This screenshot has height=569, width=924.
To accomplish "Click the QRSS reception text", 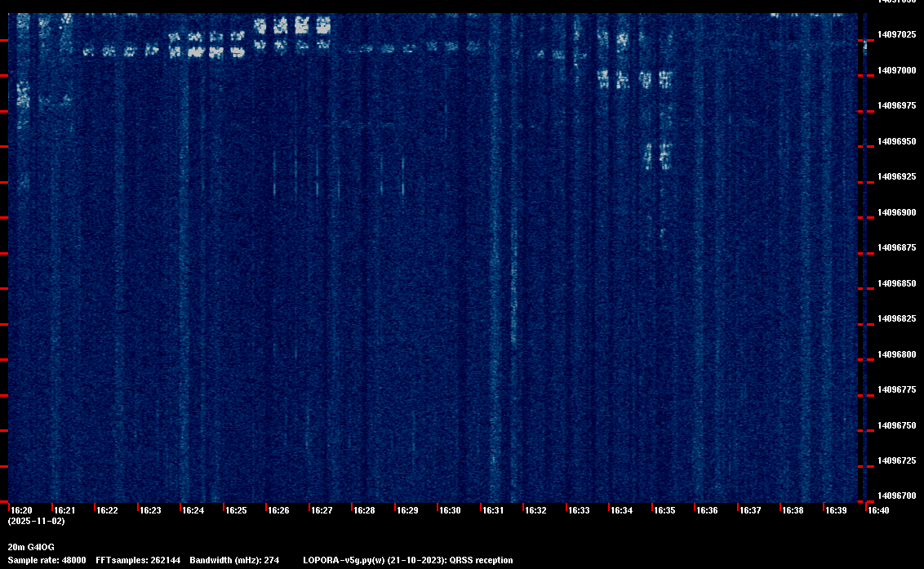I will coord(481,560).
